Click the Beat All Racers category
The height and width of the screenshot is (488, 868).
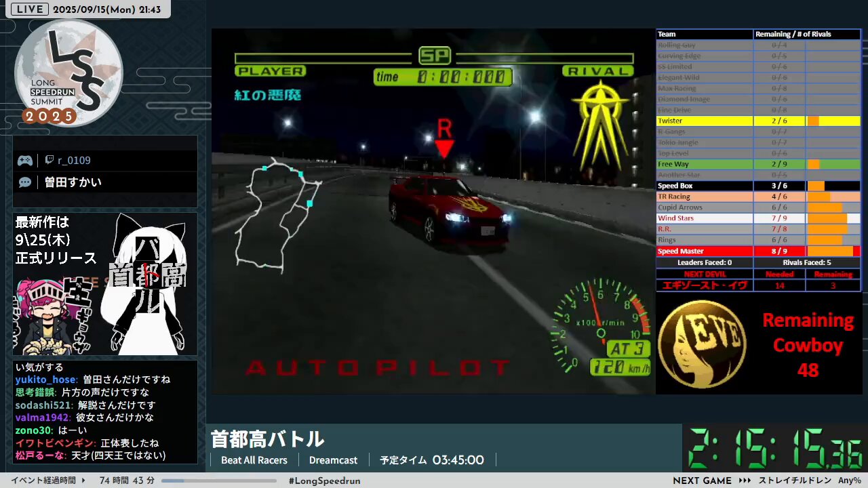click(254, 460)
